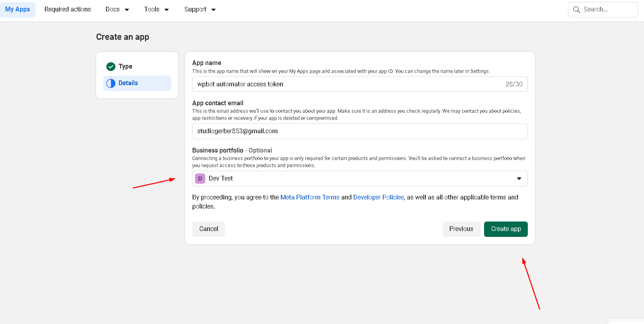This screenshot has width=644, height=324.
Task: Expand the Tools menu
Action: [x=156, y=9]
